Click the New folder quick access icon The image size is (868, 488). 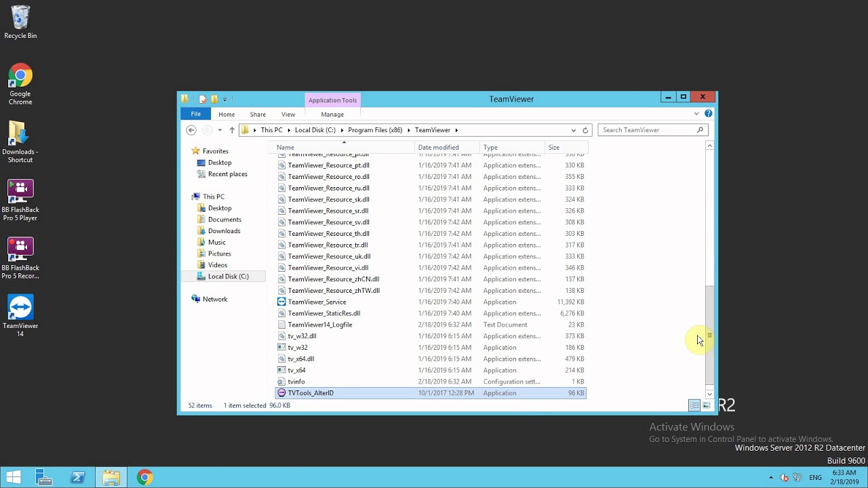tap(214, 99)
